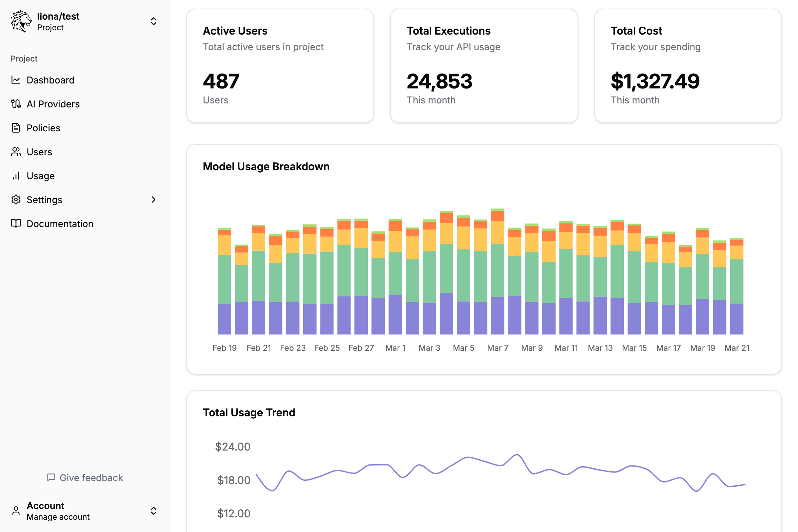This screenshot has height=532, width=798.
Task: Click the lion logo icon
Action: 21,21
